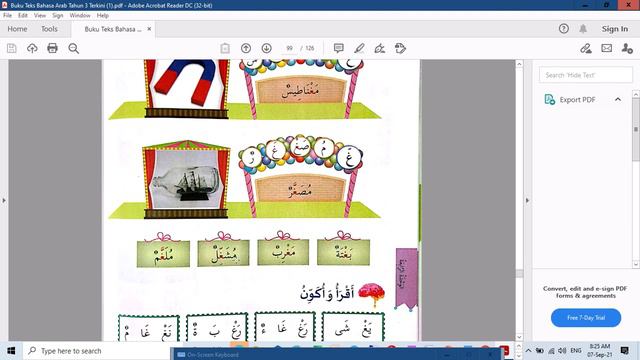
Task: Open the Sign menu
Action: [x=58, y=15]
